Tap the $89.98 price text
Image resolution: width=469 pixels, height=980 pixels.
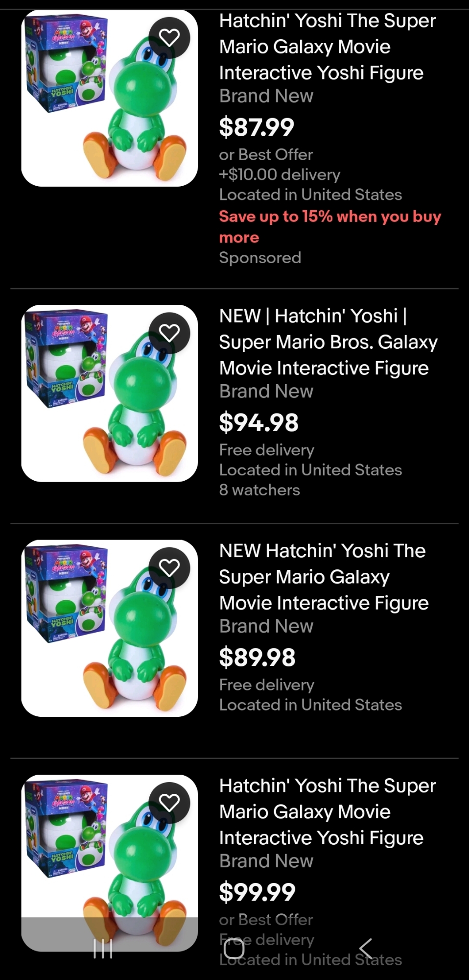pos(257,657)
